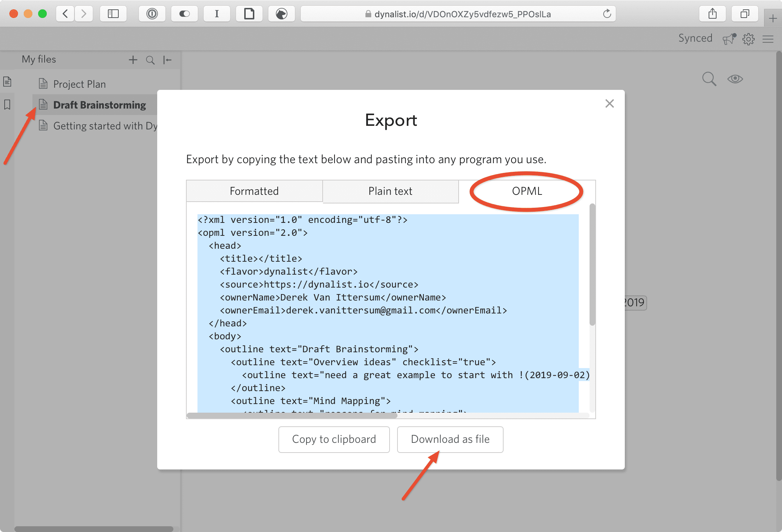The width and height of the screenshot is (782, 532).
Task: Click the 2019 date tag
Action: tap(635, 303)
